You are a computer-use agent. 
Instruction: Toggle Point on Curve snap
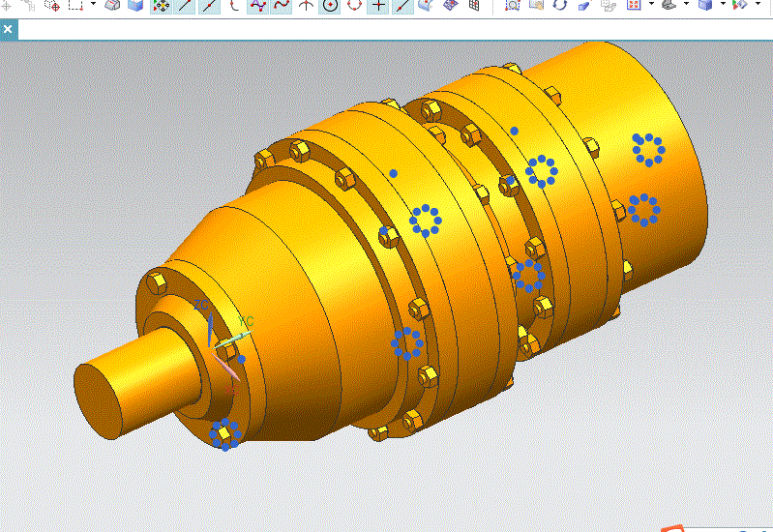click(x=402, y=6)
